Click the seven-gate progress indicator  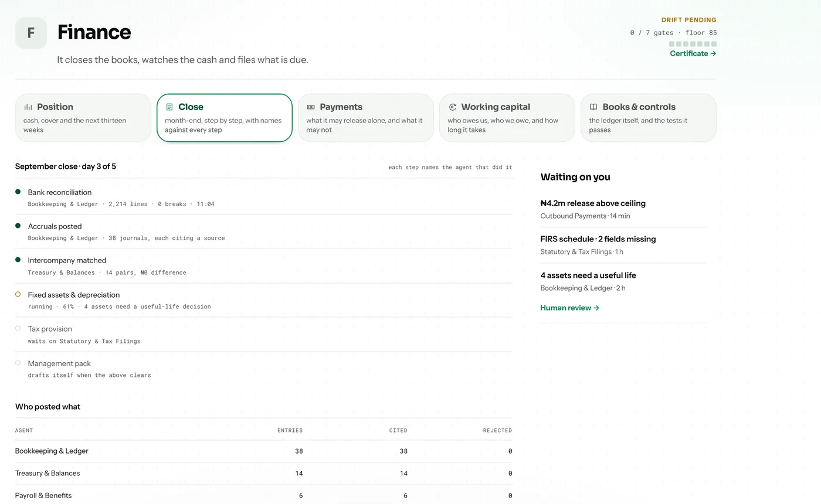coord(693,44)
